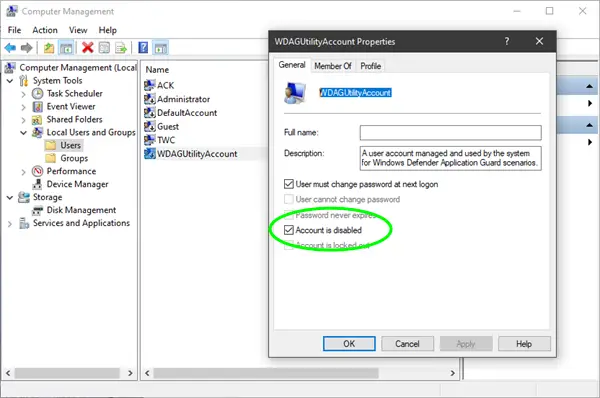Click the Full name input field
This screenshot has width=600, height=398.
(450, 133)
